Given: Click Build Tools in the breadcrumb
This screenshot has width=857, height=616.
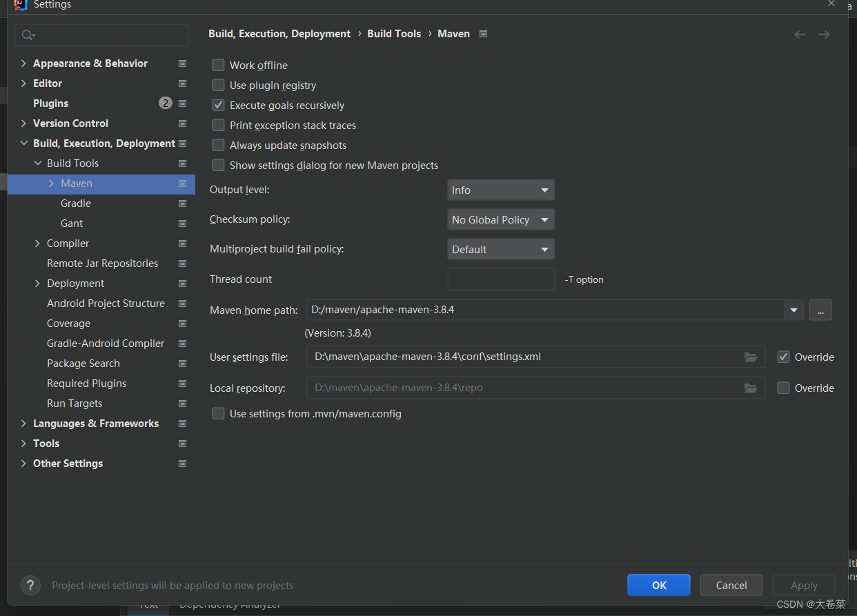Looking at the screenshot, I should 394,34.
